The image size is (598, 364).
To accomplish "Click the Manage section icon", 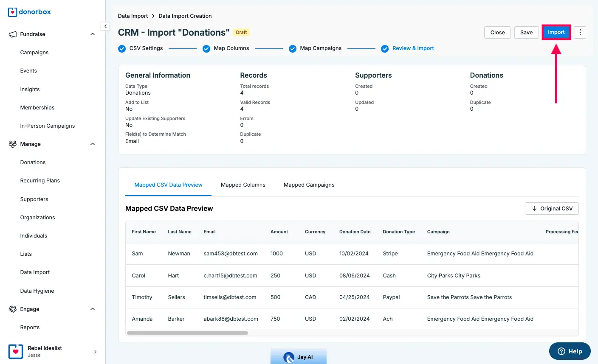I will click(12, 144).
